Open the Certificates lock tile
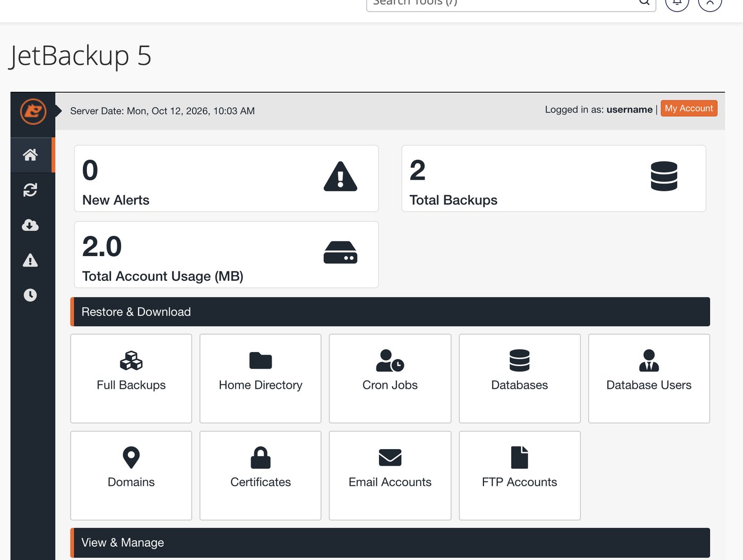This screenshot has width=743, height=560. tap(261, 476)
